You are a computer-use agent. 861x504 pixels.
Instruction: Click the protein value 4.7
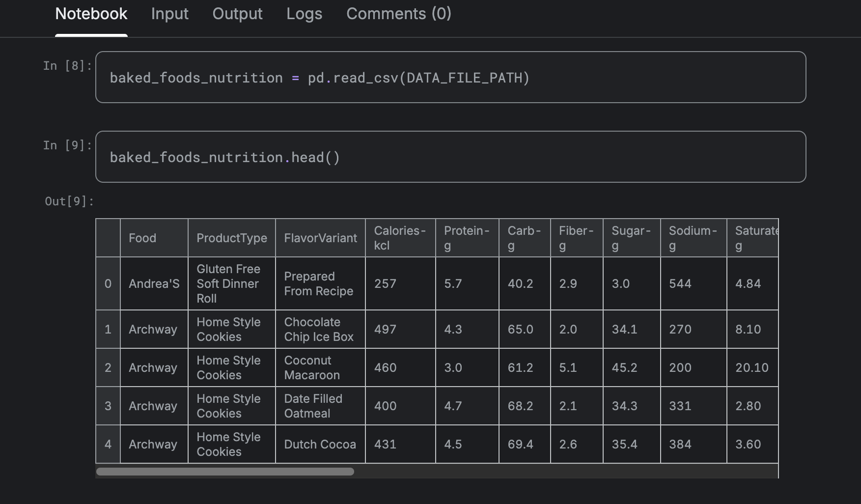pos(467,406)
